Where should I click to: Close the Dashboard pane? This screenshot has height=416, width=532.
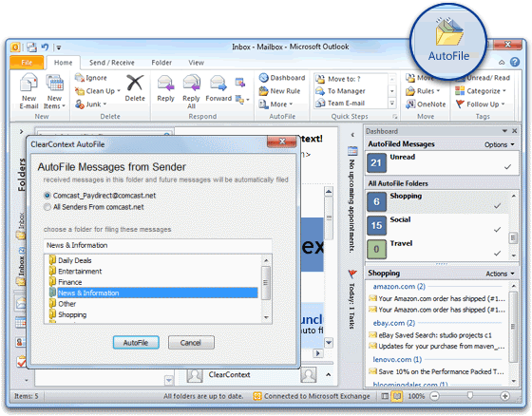point(514,131)
